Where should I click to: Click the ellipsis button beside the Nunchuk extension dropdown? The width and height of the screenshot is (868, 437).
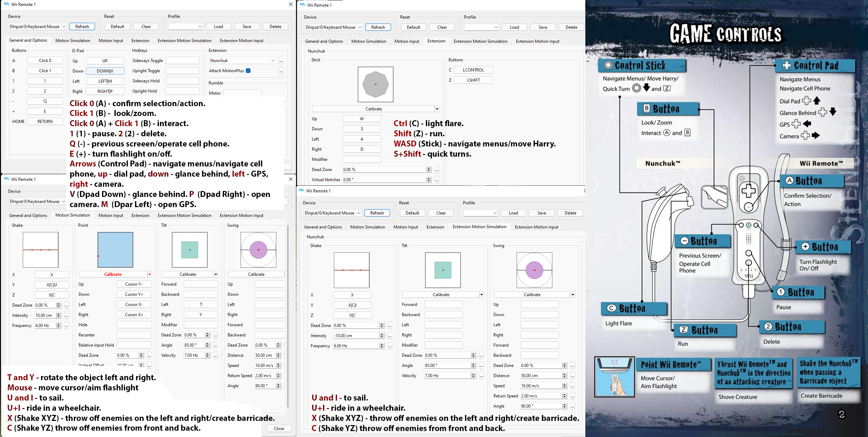(281, 61)
